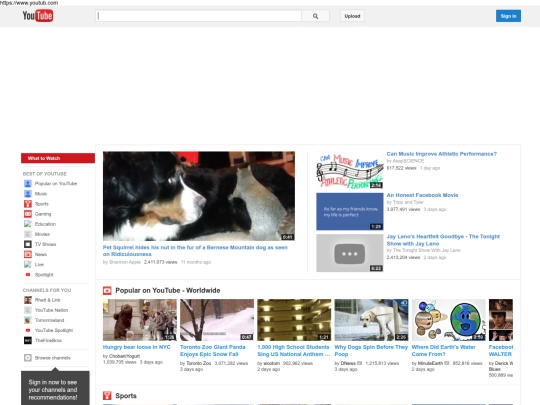Open the Can Music Improve thumbnail

[350, 170]
